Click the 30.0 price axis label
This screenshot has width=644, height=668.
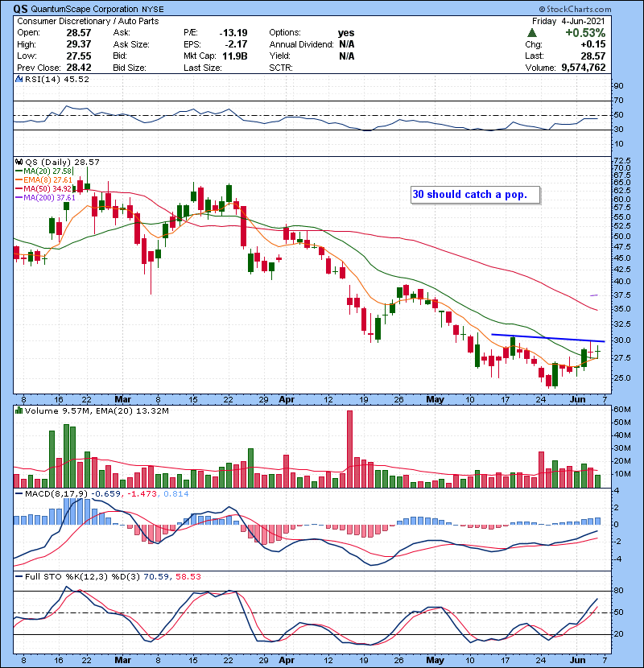pyautogui.click(x=622, y=340)
